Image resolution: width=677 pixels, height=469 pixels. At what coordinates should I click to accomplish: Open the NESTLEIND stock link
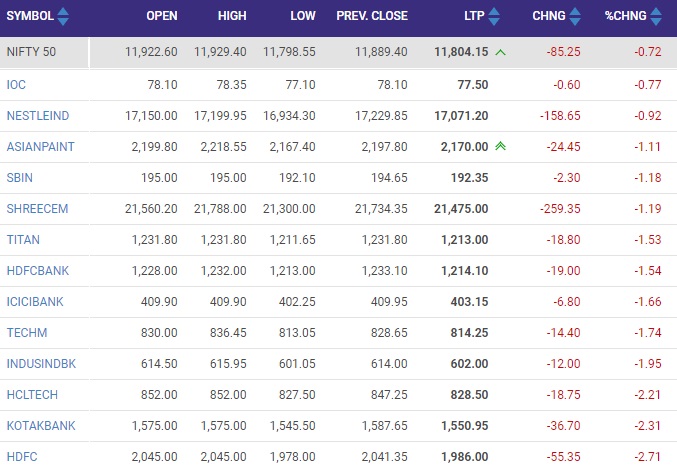point(38,116)
